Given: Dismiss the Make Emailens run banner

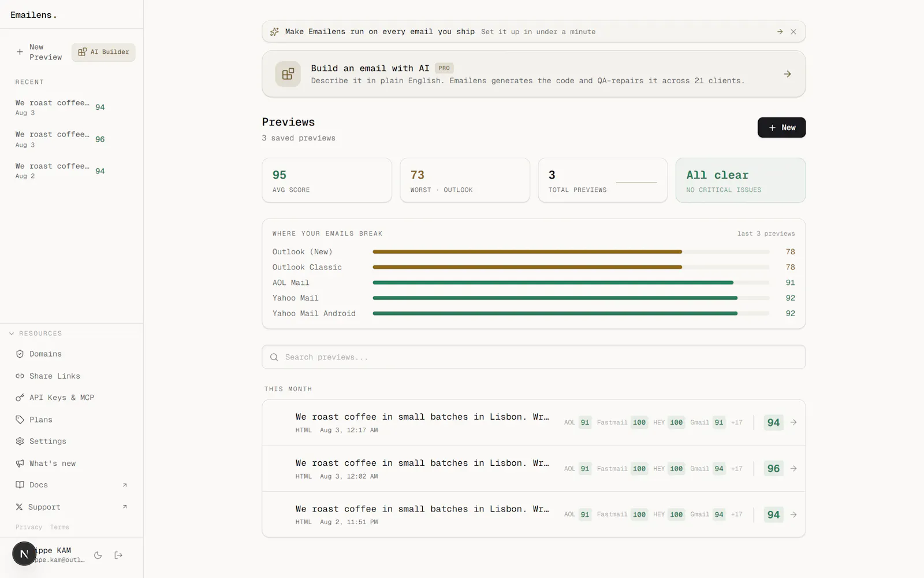Looking at the screenshot, I should [x=793, y=32].
